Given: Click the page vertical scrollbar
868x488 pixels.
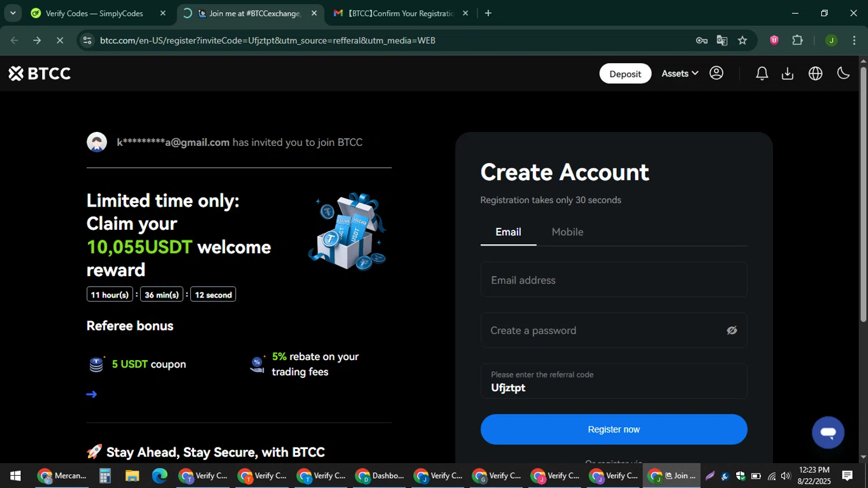Looking at the screenshot, I should (x=863, y=194).
